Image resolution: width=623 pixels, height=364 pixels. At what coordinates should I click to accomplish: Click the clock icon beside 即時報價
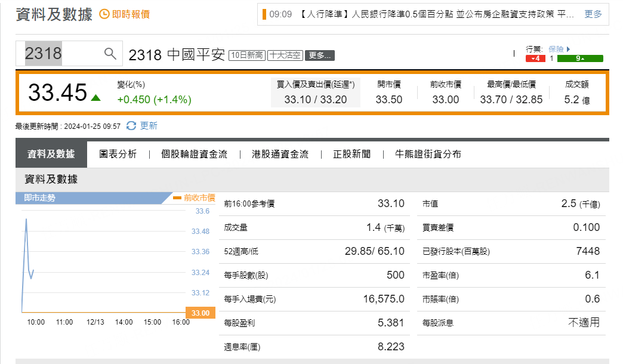tap(104, 14)
